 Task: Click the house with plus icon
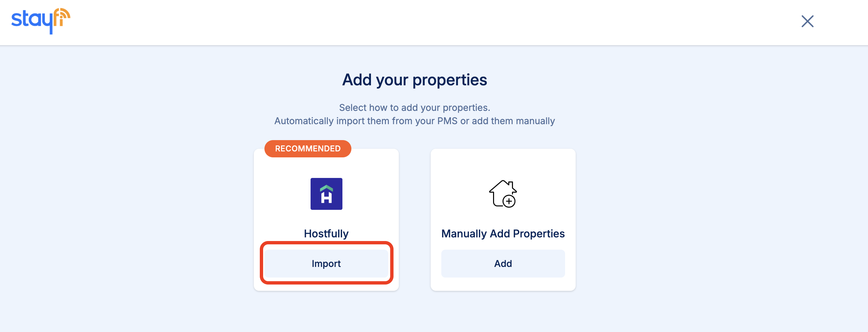502,194
